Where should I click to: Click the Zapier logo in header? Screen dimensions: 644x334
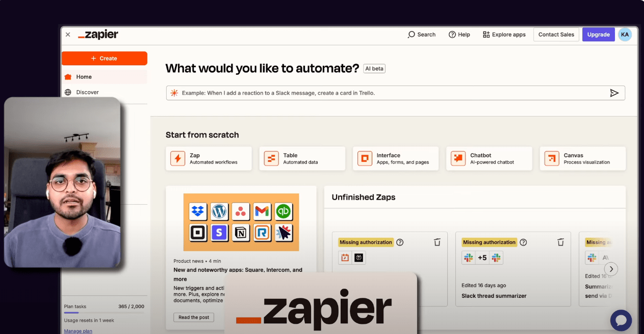pyautogui.click(x=98, y=35)
